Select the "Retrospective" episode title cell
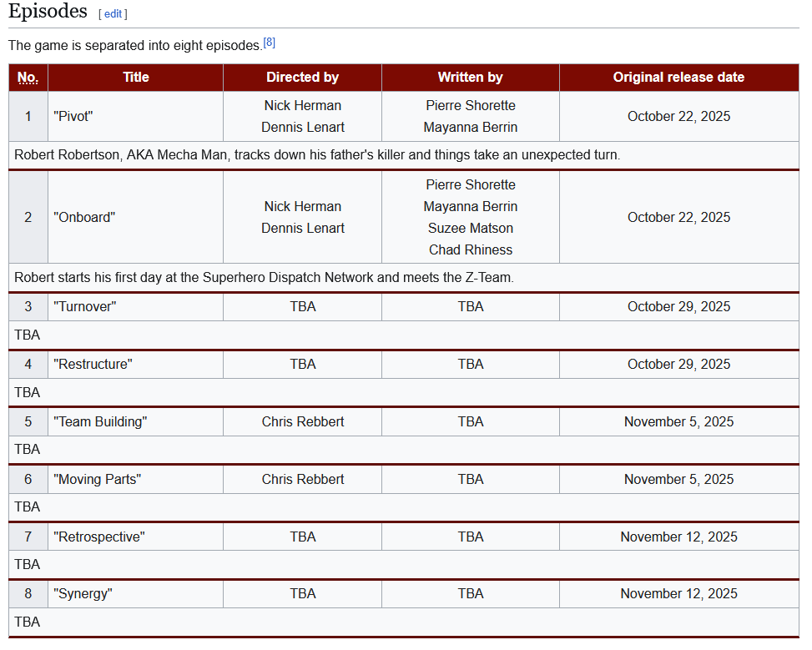Viewport: 812px width, 650px height. (x=136, y=537)
